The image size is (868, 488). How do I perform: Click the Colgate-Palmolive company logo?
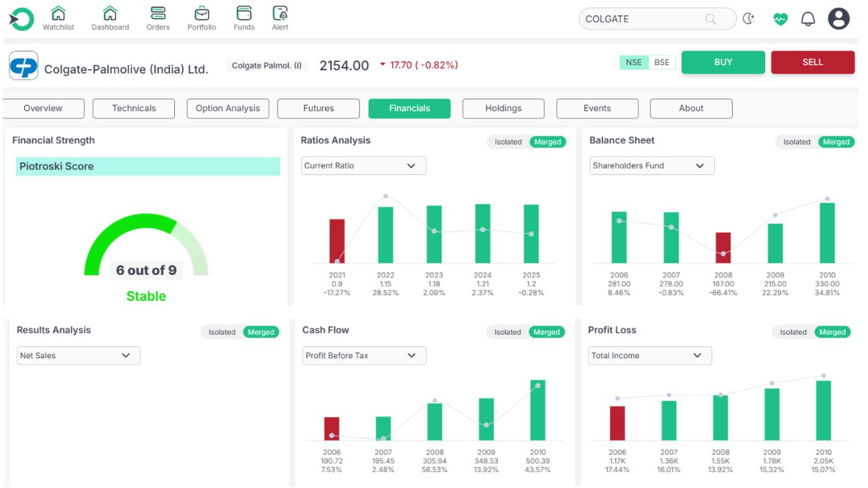click(x=24, y=66)
